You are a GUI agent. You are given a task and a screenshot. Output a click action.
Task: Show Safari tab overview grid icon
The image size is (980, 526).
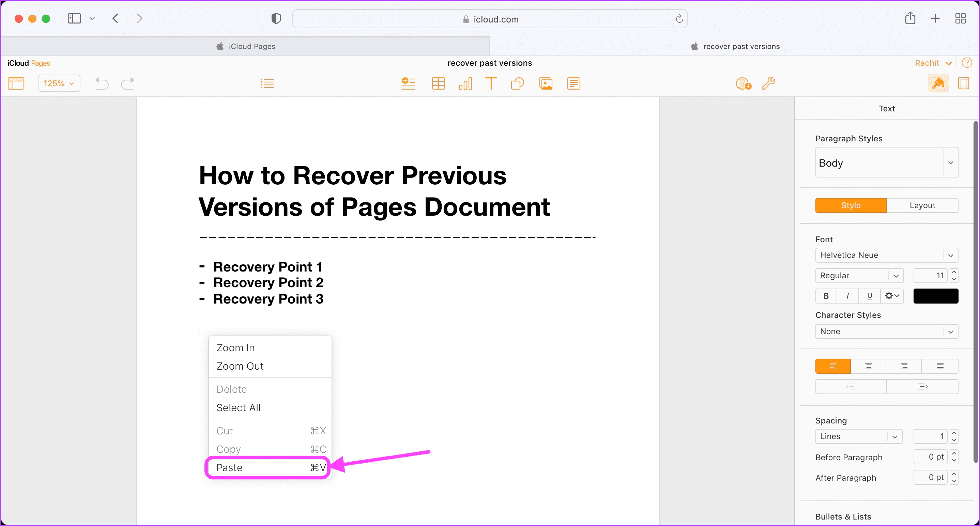pyautogui.click(x=960, y=18)
